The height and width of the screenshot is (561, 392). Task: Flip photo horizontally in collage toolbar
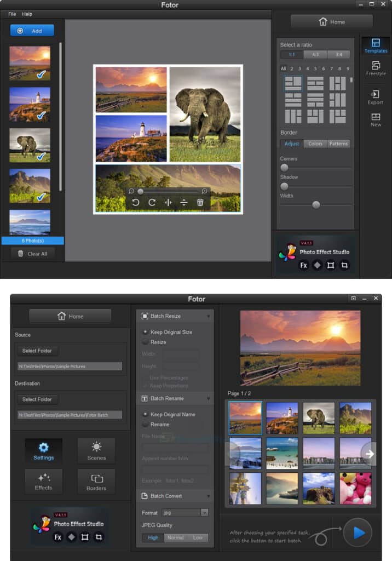168,203
